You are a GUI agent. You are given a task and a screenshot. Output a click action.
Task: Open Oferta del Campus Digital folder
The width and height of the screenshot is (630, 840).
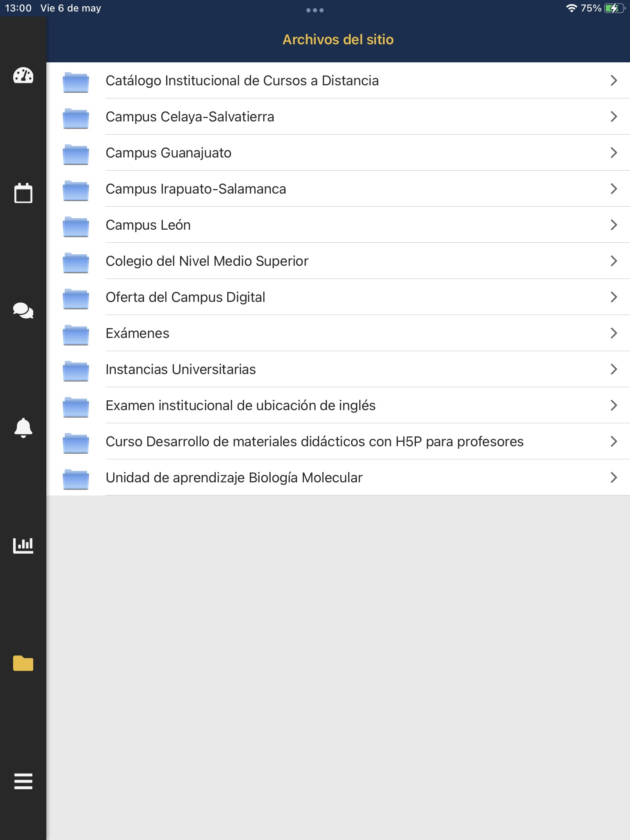point(338,297)
